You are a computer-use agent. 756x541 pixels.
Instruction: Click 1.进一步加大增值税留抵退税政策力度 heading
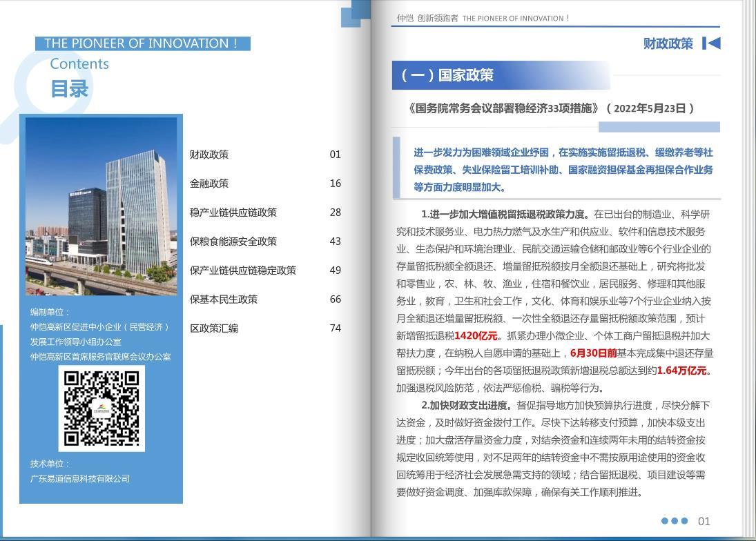(505, 215)
